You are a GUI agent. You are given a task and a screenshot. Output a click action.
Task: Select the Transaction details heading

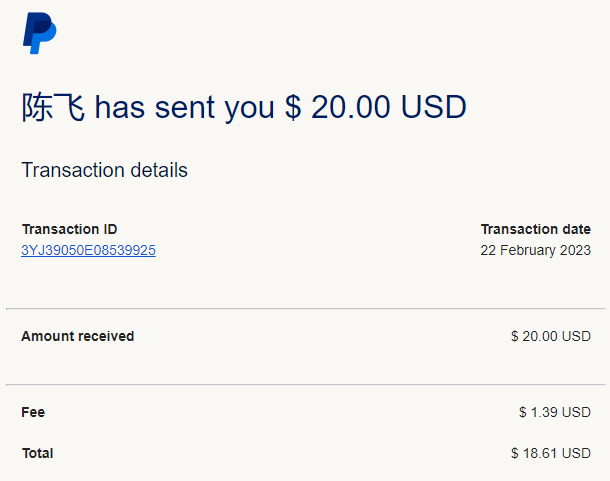tap(105, 170)
